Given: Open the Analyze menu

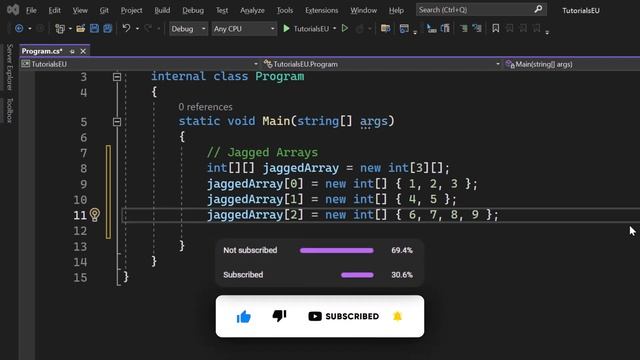Looking at the screenshot, I should pyautogui.click(x=252, y=10).
